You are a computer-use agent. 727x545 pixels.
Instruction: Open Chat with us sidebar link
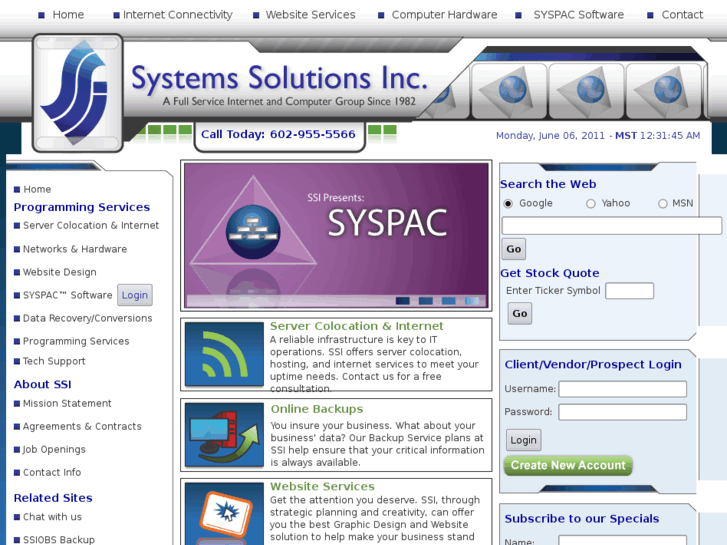[52, 517]
